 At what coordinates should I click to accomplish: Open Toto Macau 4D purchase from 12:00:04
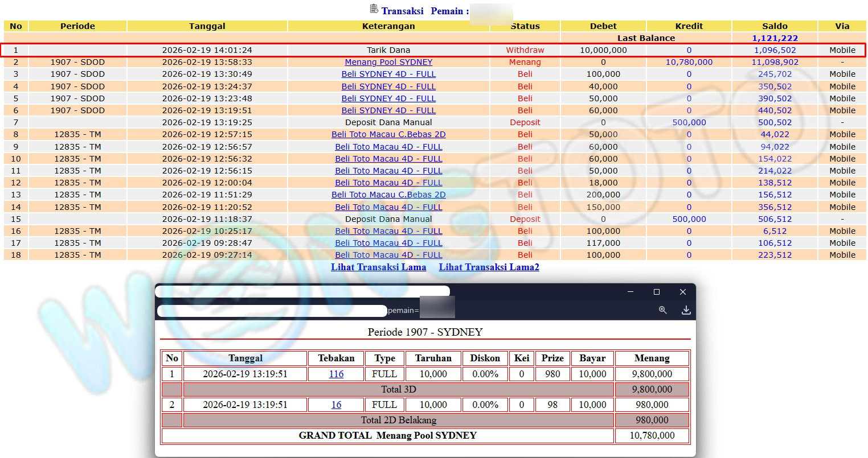[388, 183]
